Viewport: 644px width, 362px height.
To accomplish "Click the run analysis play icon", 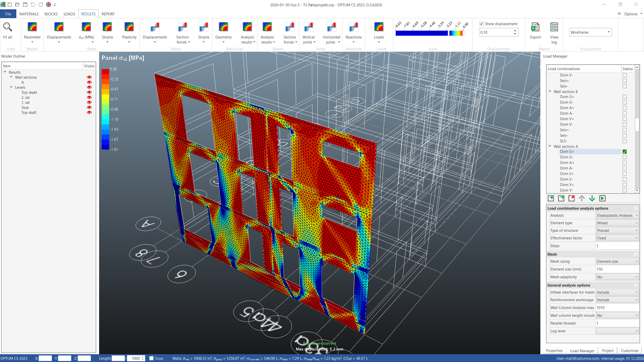I will click(x=602, y=198).
